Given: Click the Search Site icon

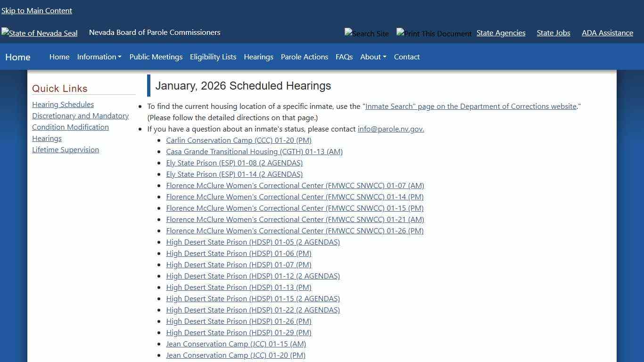Looking at the screenshot, I should (367, 33).
